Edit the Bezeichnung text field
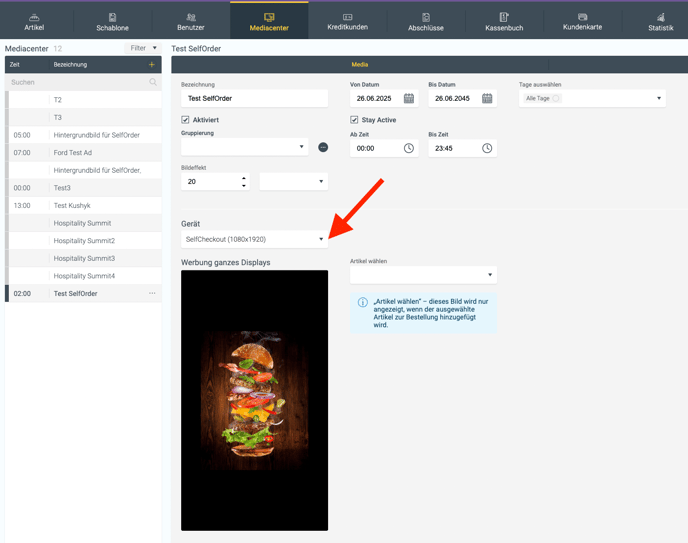 (254, 98)
